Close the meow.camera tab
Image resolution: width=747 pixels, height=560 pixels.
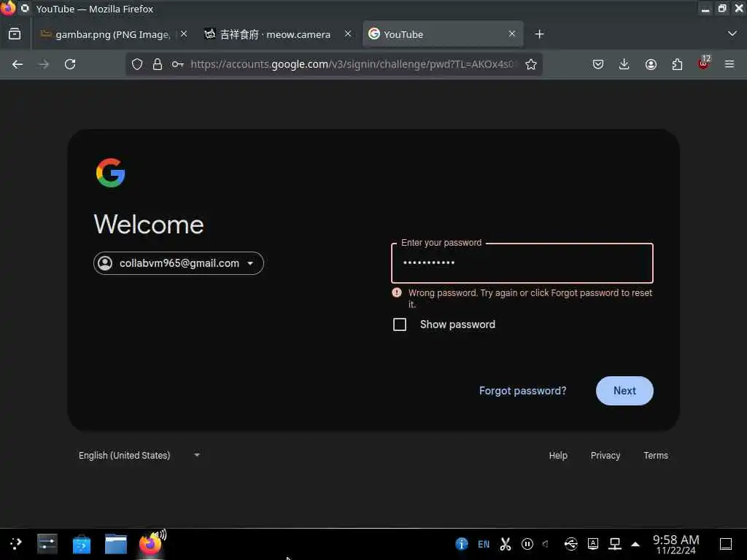(x=348, y=34)
